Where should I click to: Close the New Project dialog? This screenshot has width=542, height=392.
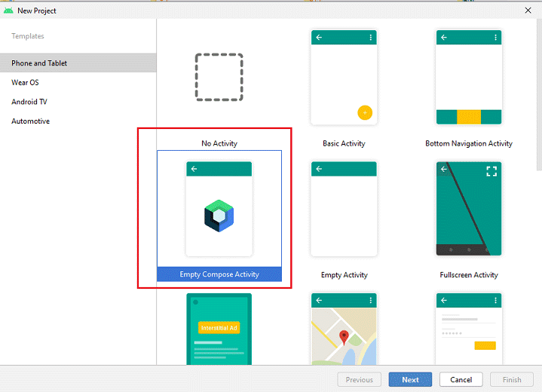tap(528, 11)
